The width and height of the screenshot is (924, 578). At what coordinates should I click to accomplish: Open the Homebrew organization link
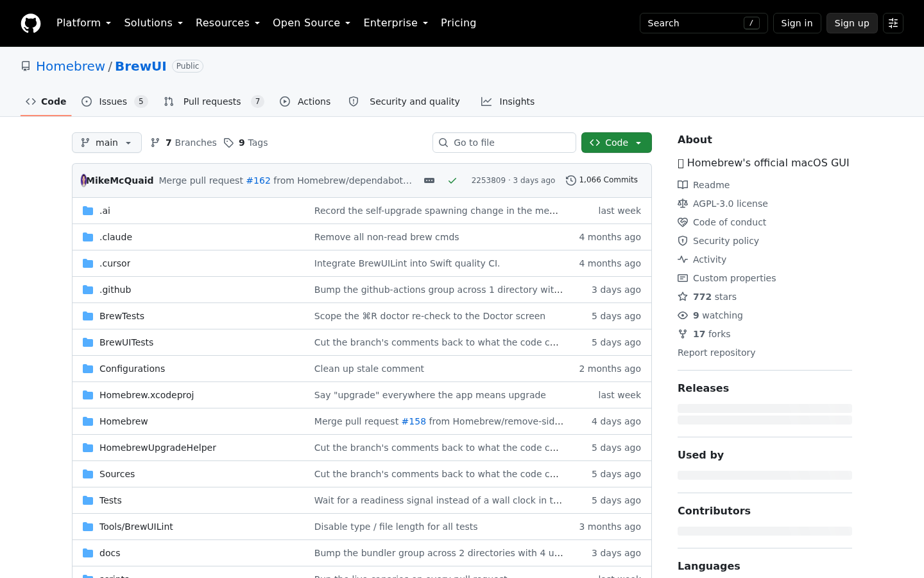click(x=71, y=66)
